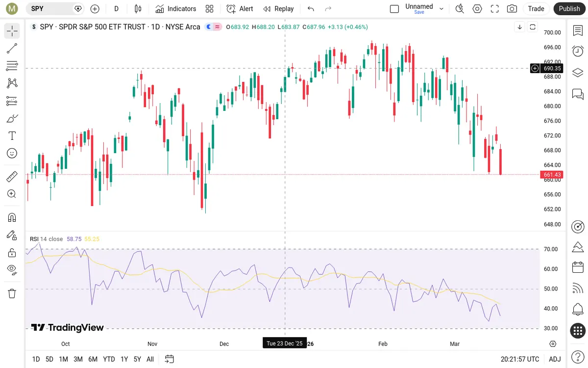Open quick search magnifier icon
Viewport: 588px width, 368px height.
[460, 8]
